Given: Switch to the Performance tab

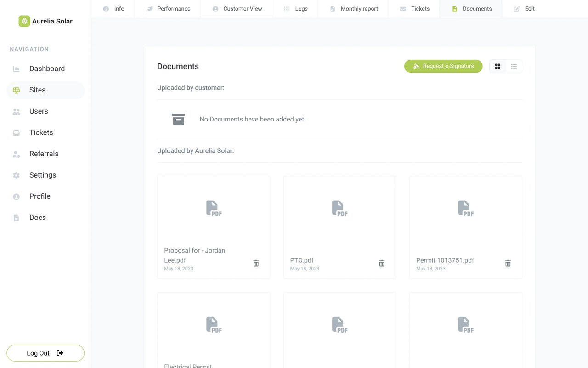Looking at the screenshot, I should point(168,9).
